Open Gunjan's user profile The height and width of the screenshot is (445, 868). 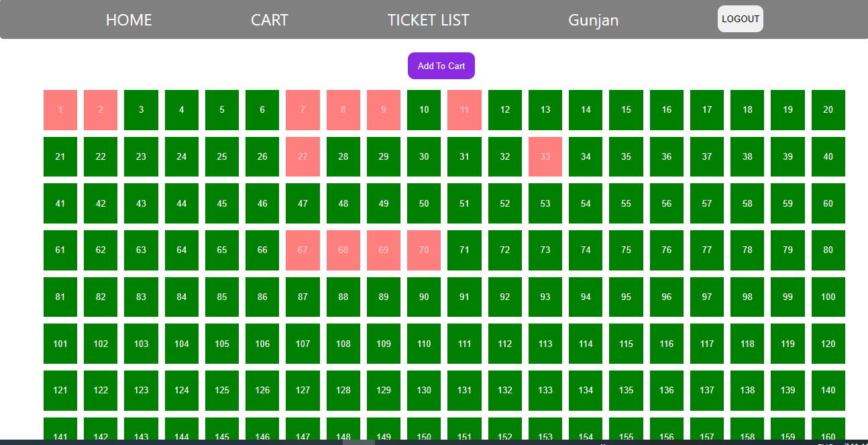(593, 19)
